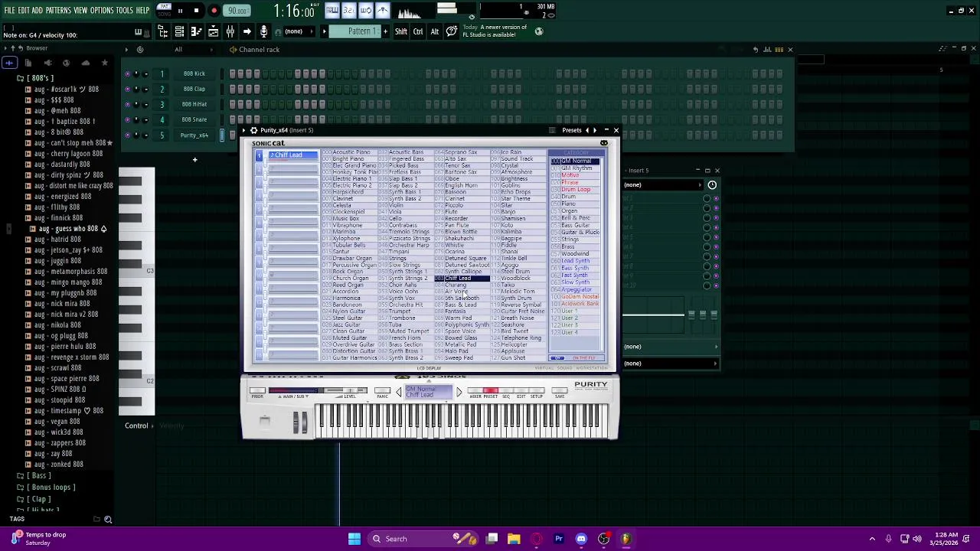This screenshot has width=980, height=551.
Task: Mute the Purity_x64 channel
Action: [x=127, y=135]
